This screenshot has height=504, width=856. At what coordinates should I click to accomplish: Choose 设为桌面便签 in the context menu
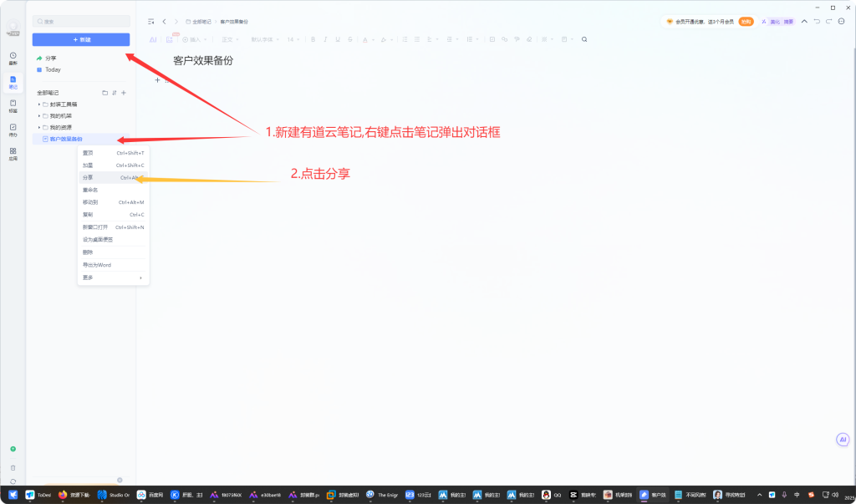[114, 240]
